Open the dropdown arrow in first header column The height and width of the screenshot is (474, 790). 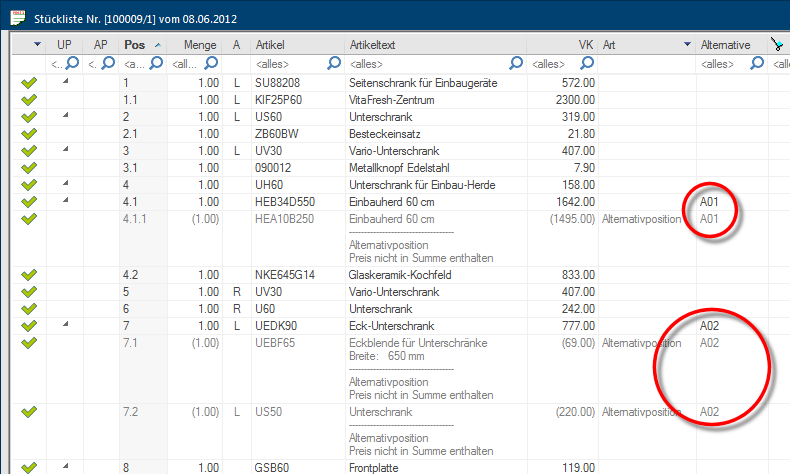[x=37, y=45]
